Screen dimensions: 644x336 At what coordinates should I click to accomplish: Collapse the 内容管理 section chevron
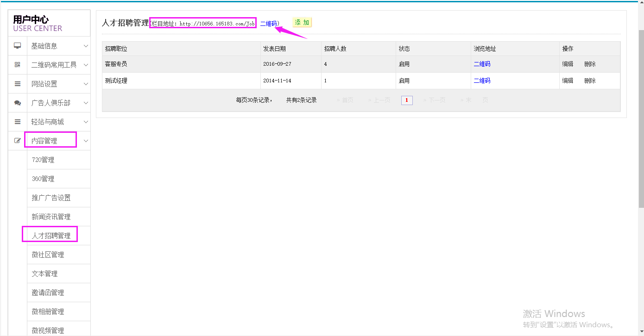pyautogui.click(x=86, y=141)
